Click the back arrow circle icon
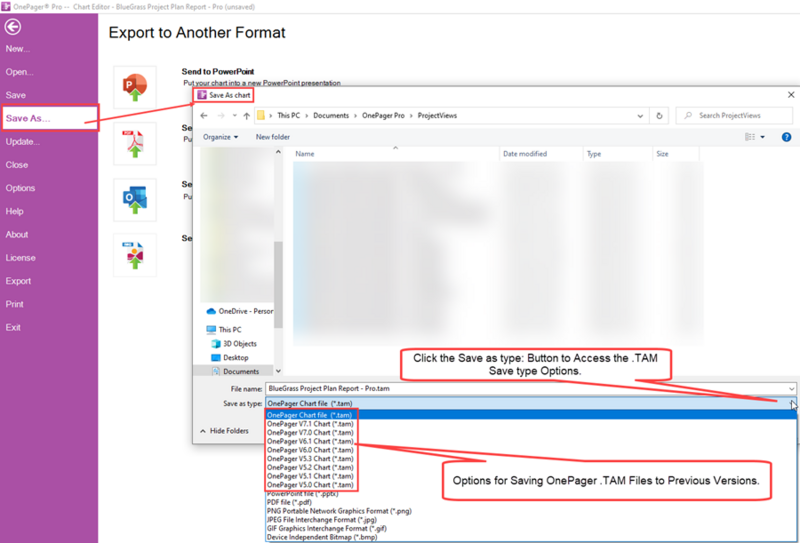Viewport: 800px width, 543px height. click(13, 27)
